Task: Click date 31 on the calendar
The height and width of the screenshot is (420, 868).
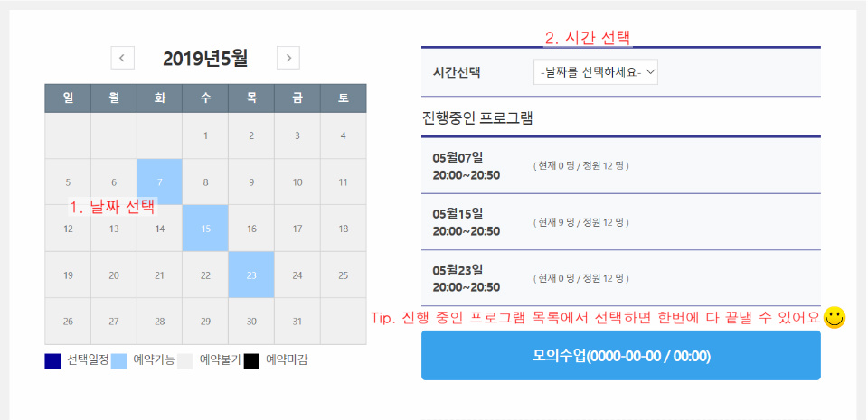Action: [297, 322]
